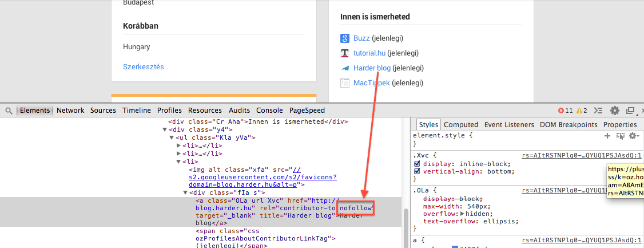644x248 pixels.
Task: Click the blue color swatch
Action: pos(455,247)
